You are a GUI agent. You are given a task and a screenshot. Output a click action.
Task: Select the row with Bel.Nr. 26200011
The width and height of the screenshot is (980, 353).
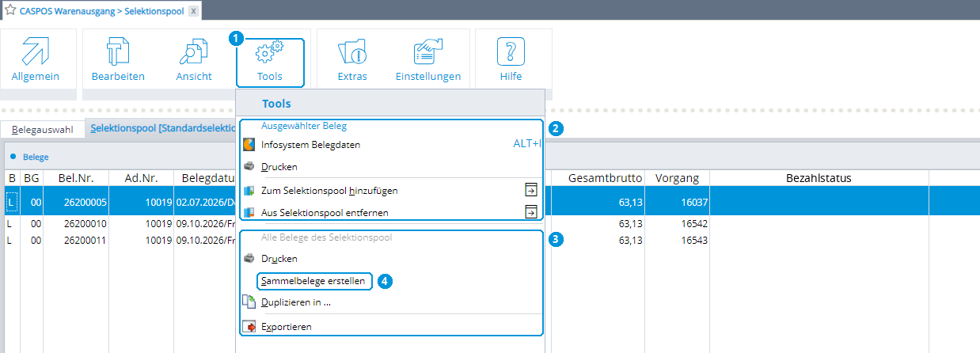click(x=491, y=239)
